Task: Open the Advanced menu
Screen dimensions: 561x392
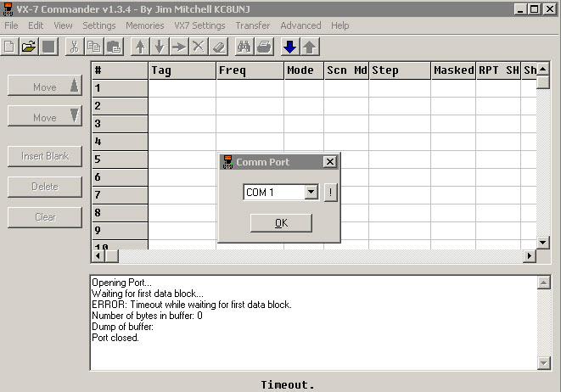Action: (x=300, y=25)
